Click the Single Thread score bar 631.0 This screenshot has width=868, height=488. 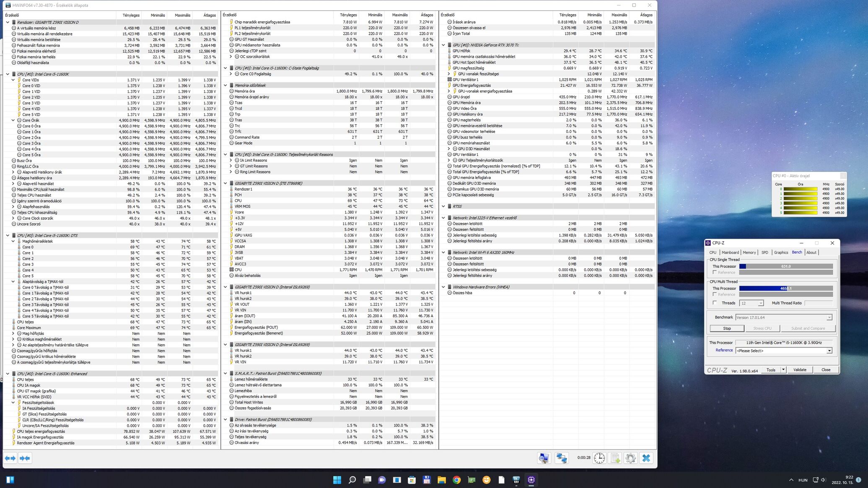pyautogui.click(x=786, y=266)
